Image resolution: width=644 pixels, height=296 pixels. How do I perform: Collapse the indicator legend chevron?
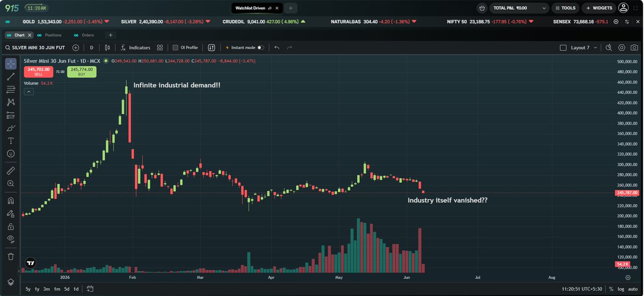click(x=28, y=92)
